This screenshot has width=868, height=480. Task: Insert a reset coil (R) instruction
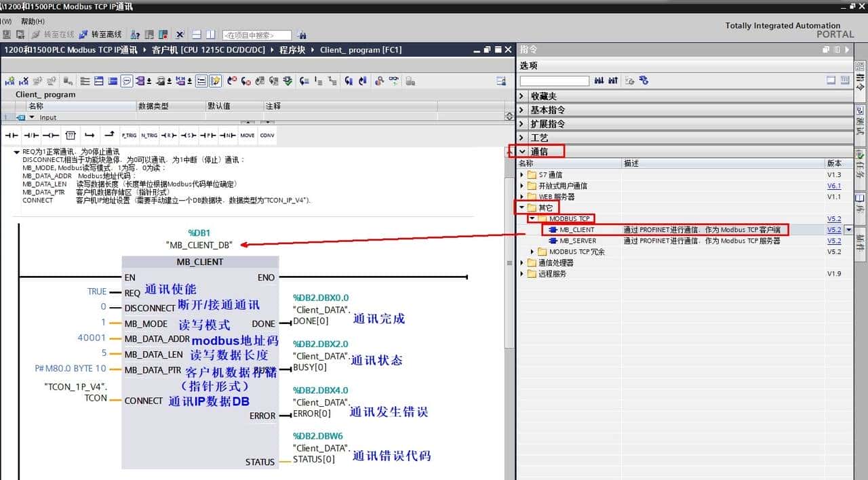pos(167,135)
